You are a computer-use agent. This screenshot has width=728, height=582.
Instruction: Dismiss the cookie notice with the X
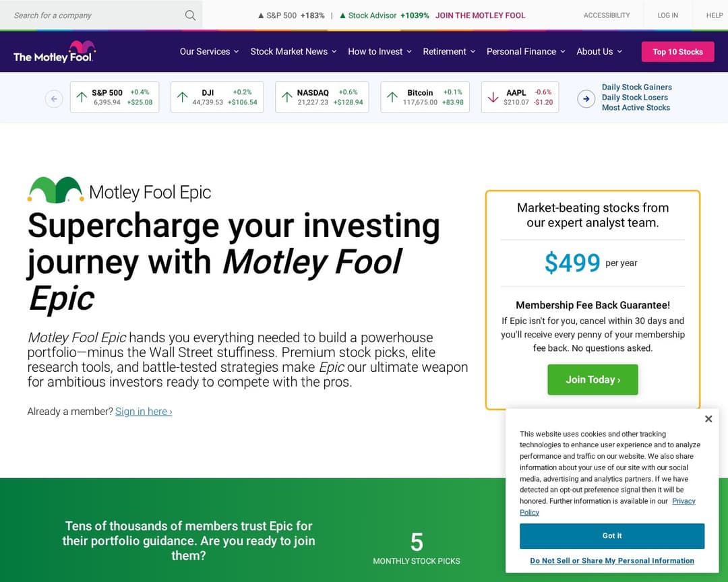click(708, 418)
